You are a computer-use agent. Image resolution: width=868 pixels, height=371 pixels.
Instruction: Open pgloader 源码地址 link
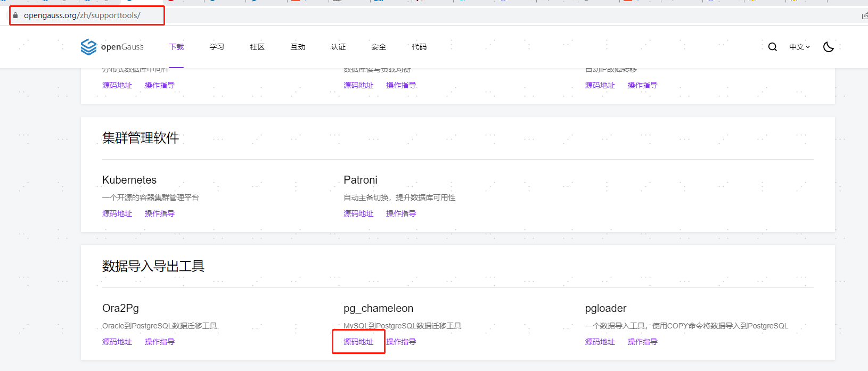click(600, 342)
